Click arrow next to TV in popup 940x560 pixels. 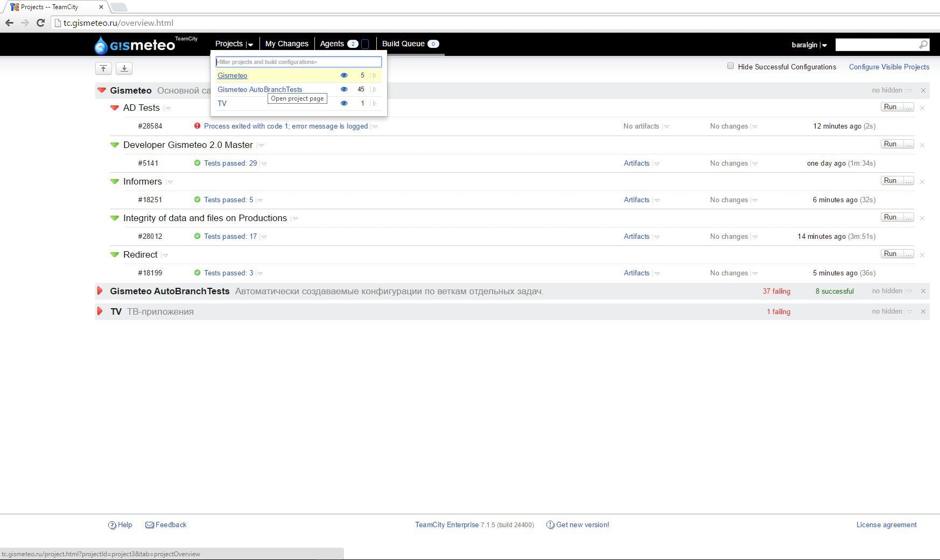[x=375, y=103]
